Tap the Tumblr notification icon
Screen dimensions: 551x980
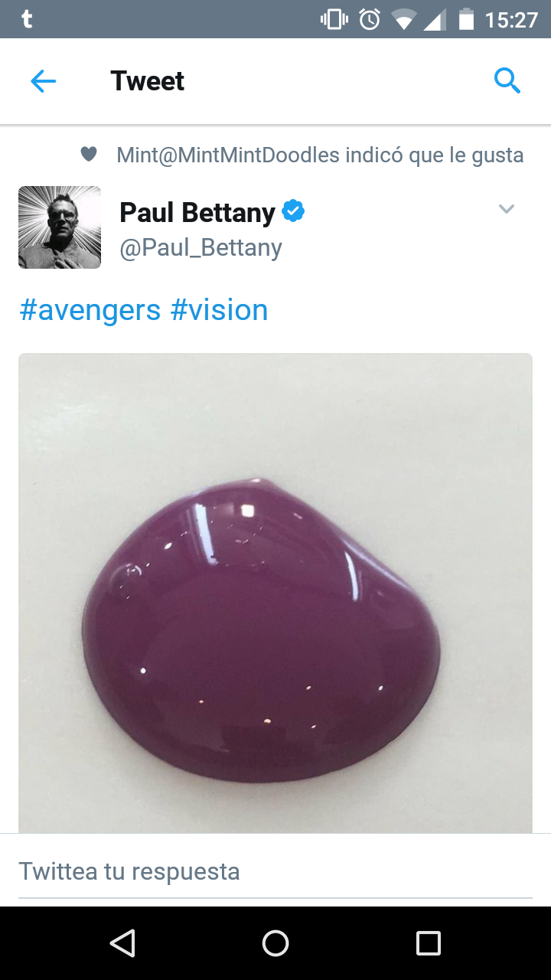(x=27, y=19)
